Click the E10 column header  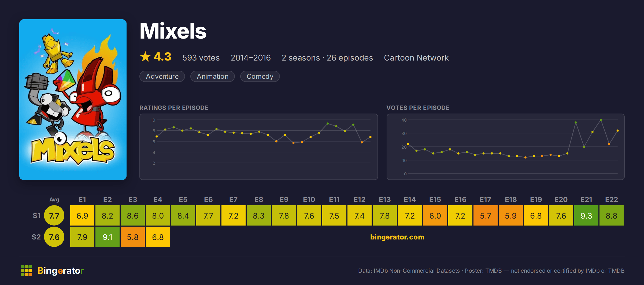(309, 200)
